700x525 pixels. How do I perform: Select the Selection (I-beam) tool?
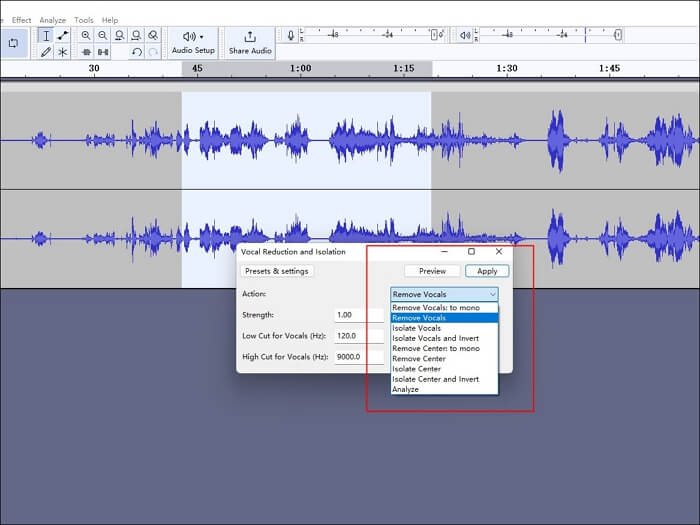coord(46,35)
